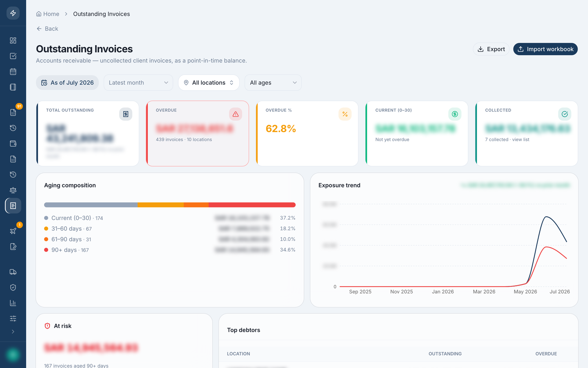Click the 7 collected view list link
The width and height of the screenshot is (588, 368).
tap(507, 139)
